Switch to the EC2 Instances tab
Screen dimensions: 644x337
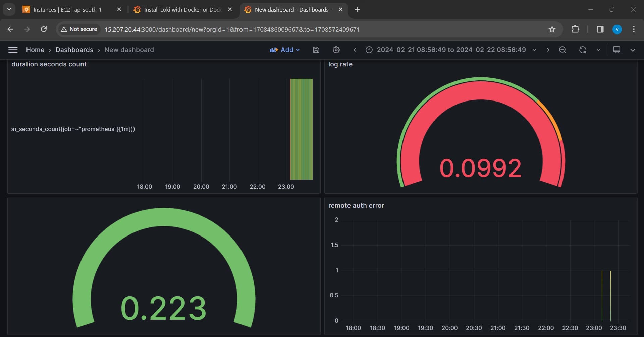67,10
